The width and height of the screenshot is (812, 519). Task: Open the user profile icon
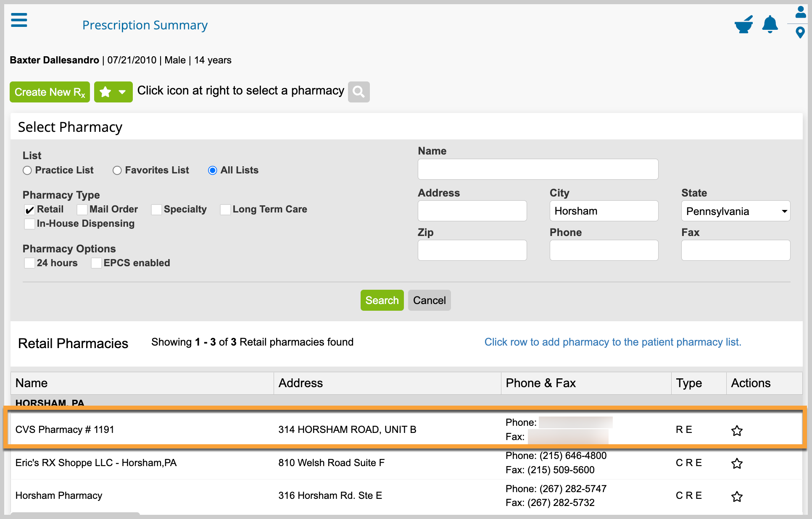coord(801,12)
